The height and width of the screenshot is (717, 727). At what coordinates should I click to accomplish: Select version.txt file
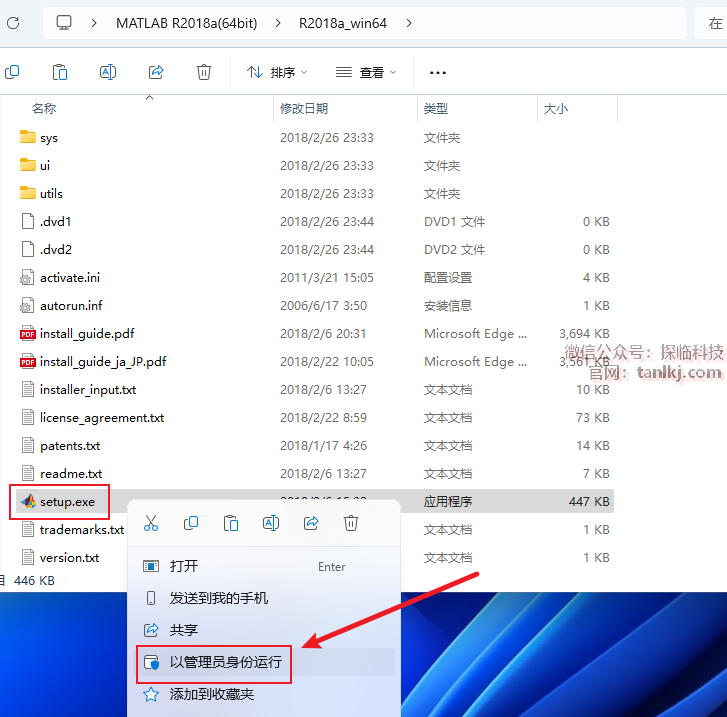tap(70, 557)
